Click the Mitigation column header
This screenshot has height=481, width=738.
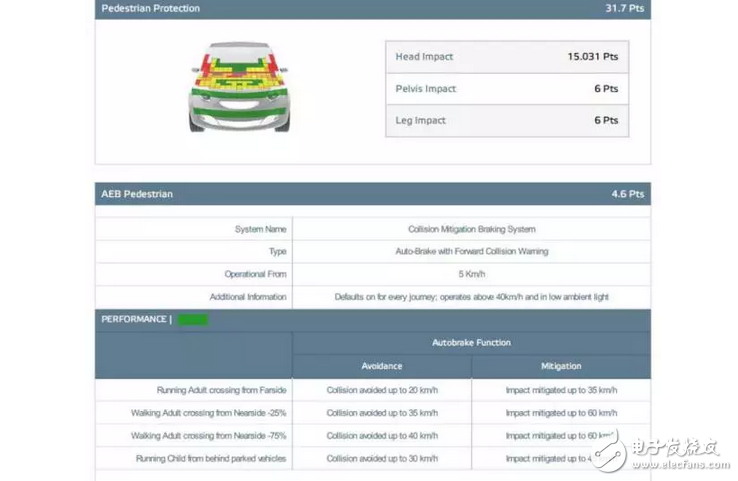point(560,366)
